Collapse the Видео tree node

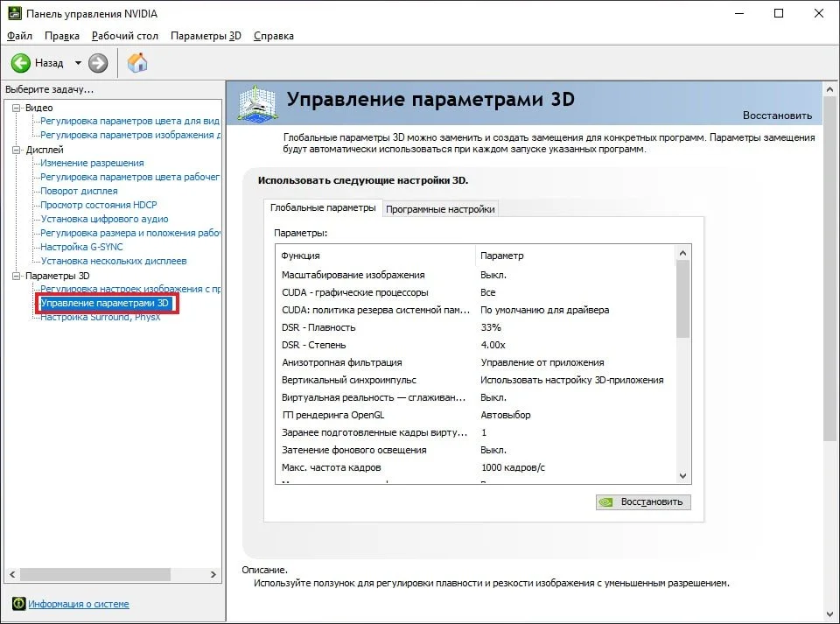[17, 108]
